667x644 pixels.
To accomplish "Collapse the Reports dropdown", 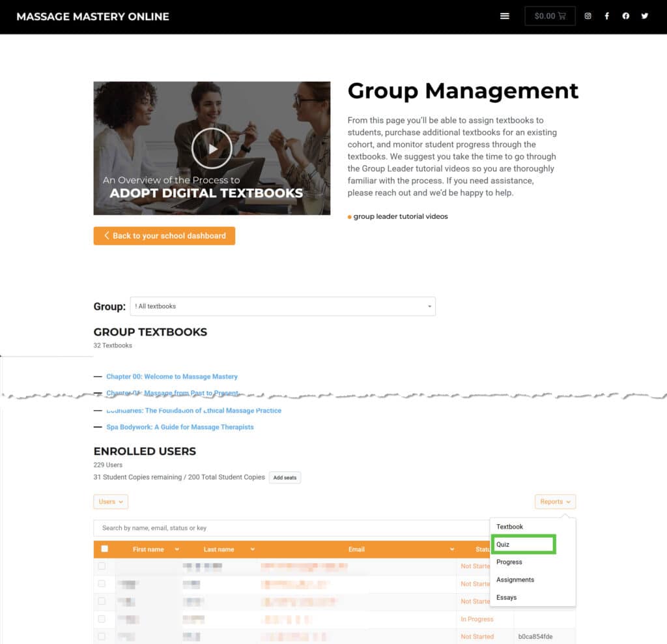I will pos(555,502).
